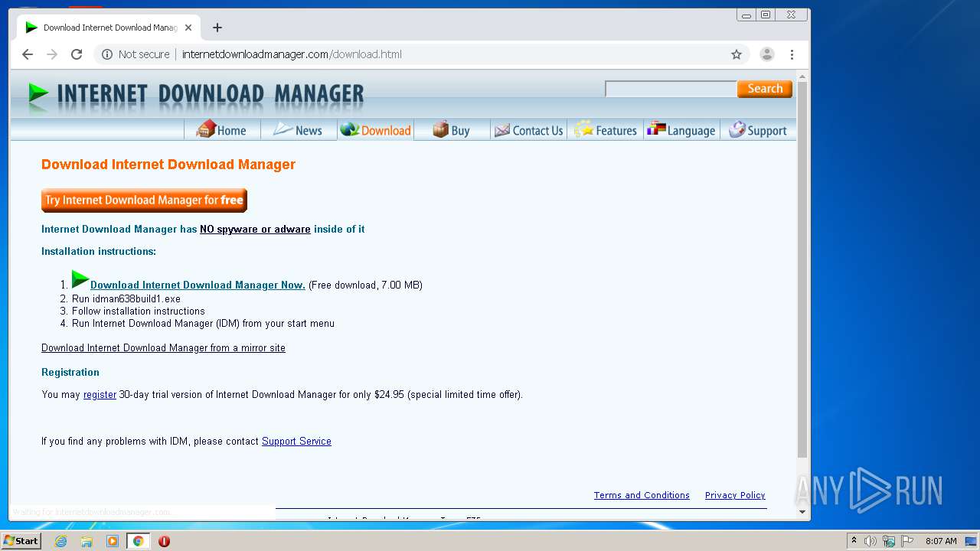Click the register link

click(x=100, y=395)
